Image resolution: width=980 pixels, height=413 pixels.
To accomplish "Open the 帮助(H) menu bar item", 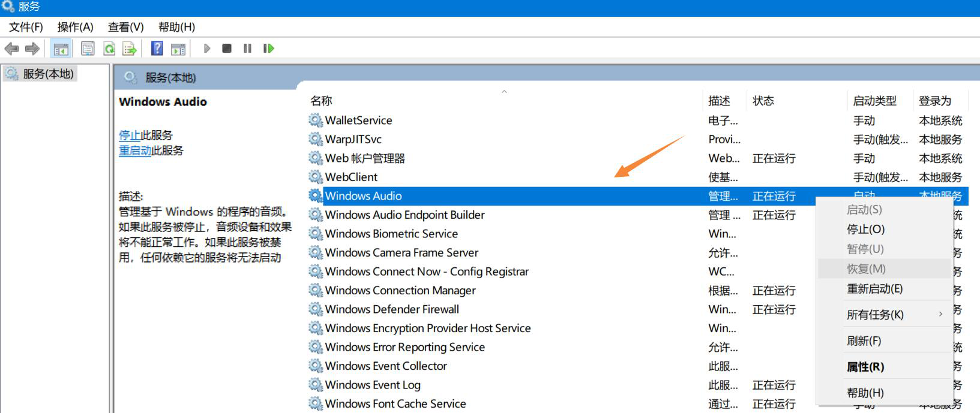I will [x=176, y=27].
